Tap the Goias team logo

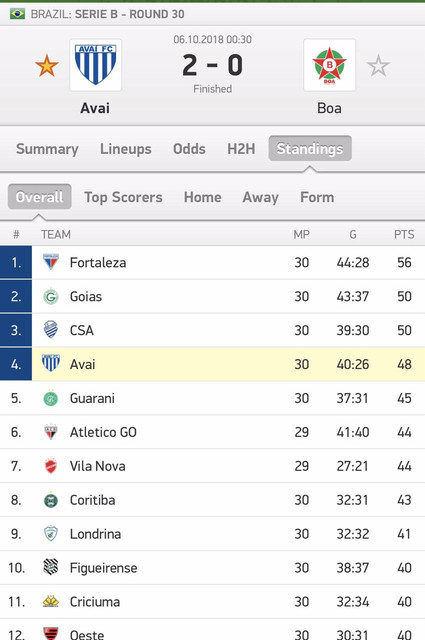[51, 296]
